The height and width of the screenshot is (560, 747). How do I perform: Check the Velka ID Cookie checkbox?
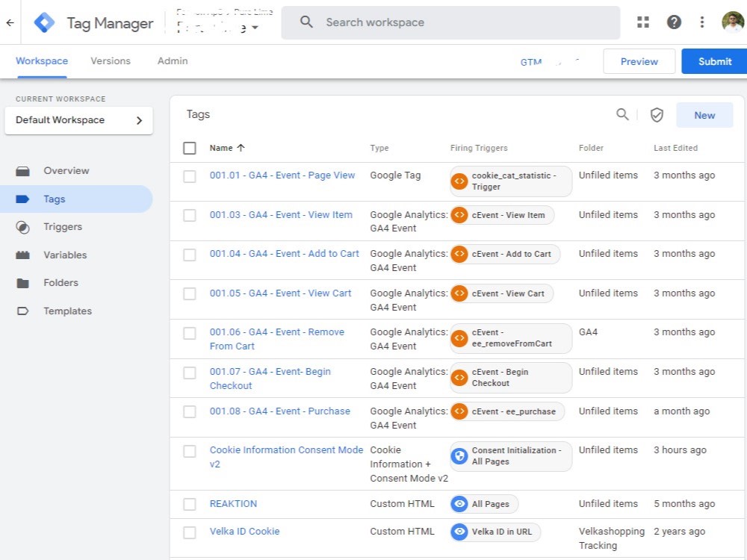[190, 532]
